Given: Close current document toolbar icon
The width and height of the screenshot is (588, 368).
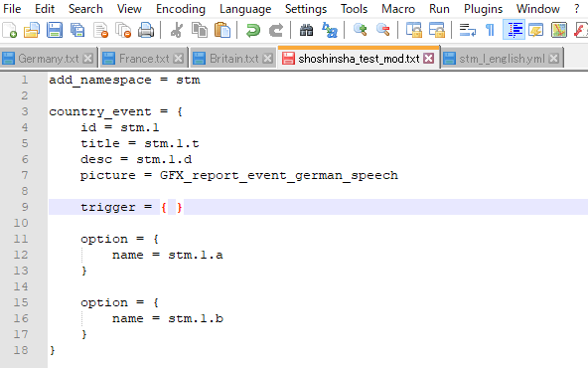Looking at the screenshot, I should [100, 30].
